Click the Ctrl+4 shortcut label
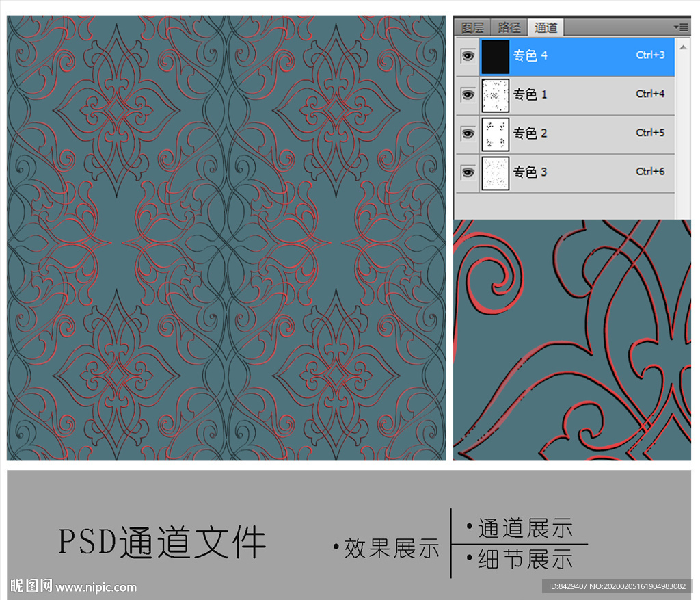Screen dimensions: 700x600 650,94
